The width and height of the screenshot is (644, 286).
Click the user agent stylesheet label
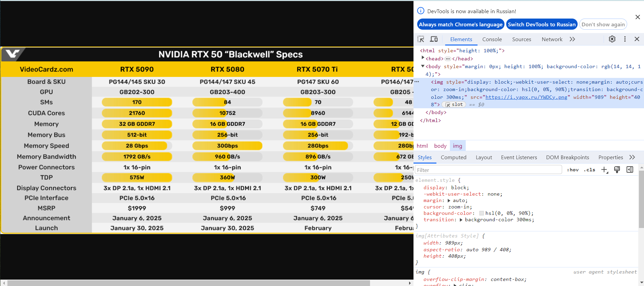point(605,272)
